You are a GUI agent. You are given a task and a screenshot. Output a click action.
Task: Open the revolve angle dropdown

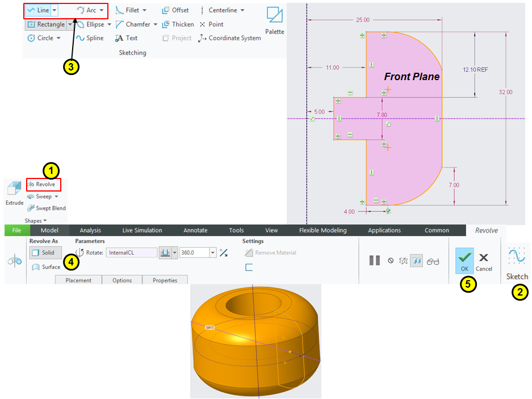coord(212,252)
